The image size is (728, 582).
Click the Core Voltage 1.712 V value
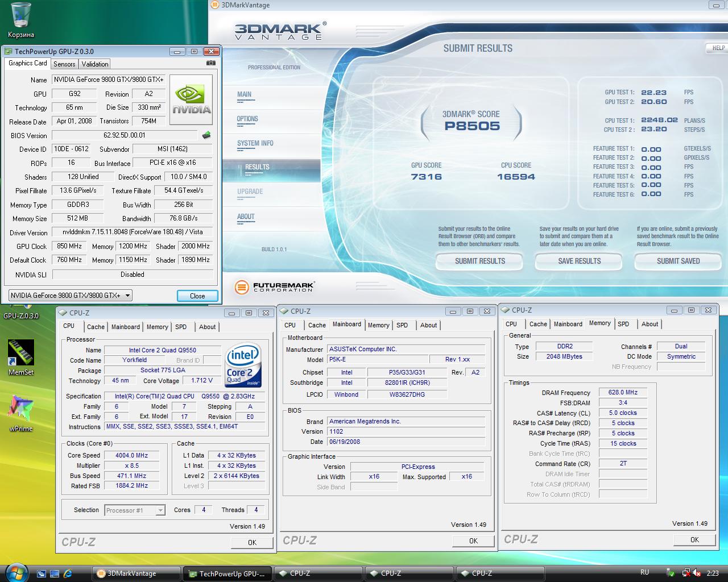202,380
